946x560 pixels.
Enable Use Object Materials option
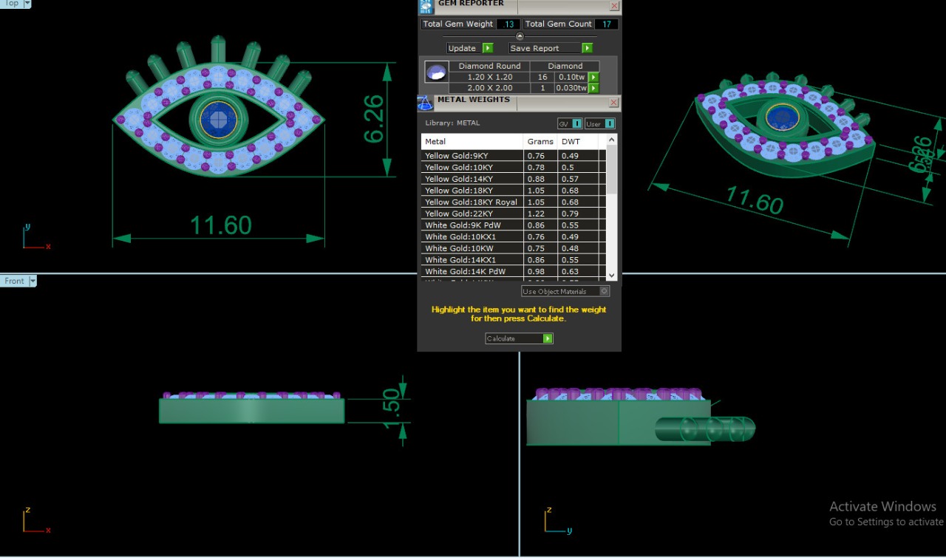604,292
